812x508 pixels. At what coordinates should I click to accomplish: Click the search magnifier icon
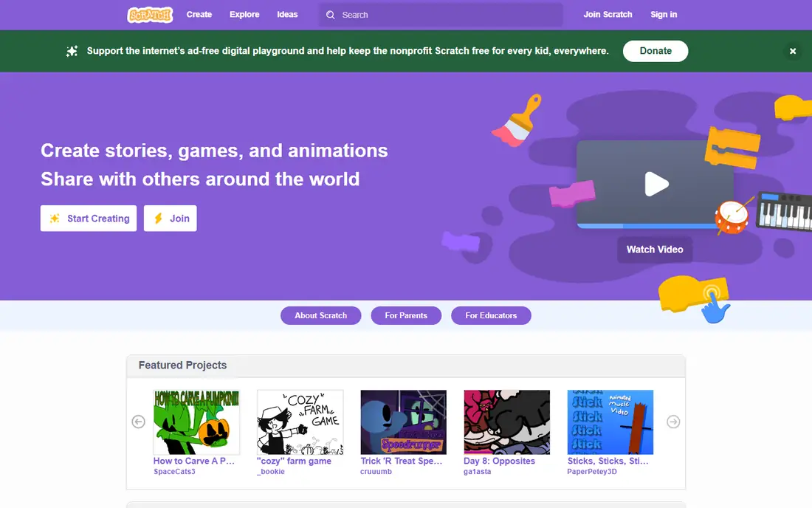pyautogui.click(x=331, y=15)
